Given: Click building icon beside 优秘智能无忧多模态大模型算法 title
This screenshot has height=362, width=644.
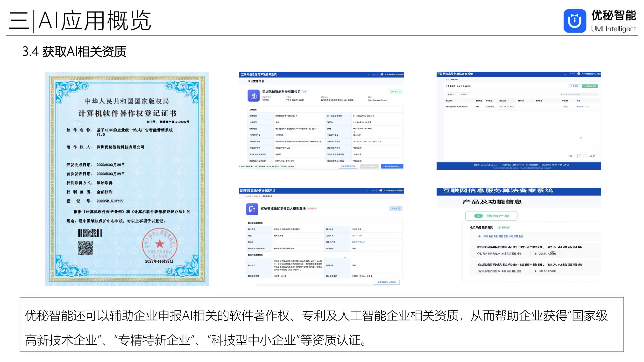Looking at the screenshot, I should [252, 209].
